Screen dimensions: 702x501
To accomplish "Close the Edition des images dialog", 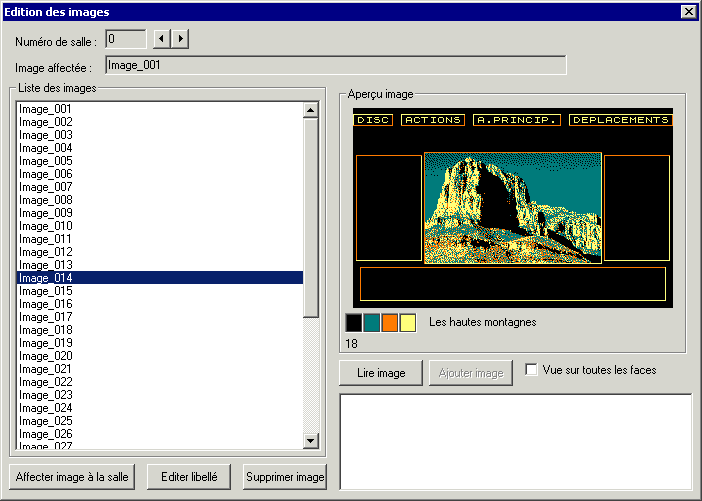I will click(x=689, y=12).
